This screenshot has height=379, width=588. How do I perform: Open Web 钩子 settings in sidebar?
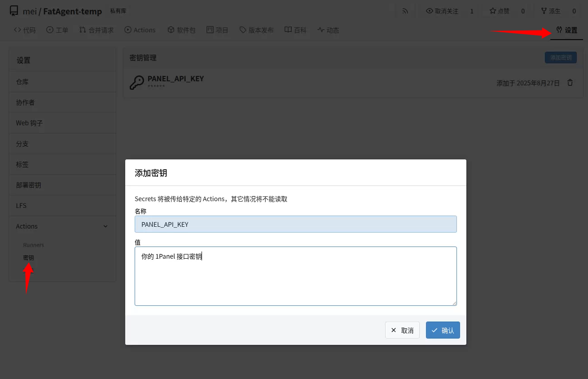coord(30,123)
